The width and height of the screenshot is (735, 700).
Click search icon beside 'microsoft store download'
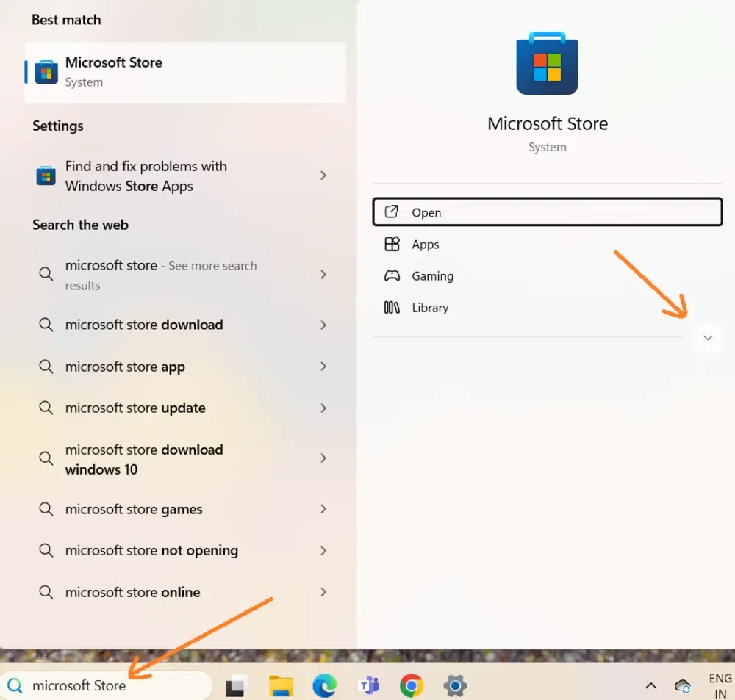tap(46, 325)
